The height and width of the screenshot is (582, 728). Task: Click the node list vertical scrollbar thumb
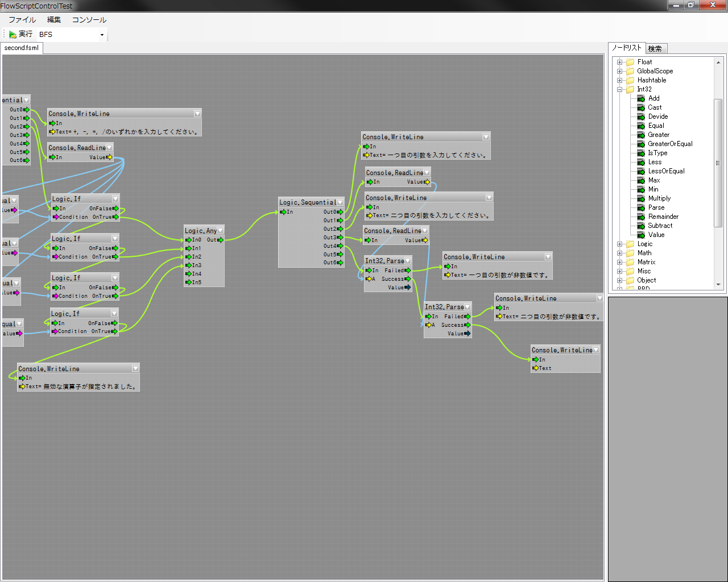click(x=718, y=163)
